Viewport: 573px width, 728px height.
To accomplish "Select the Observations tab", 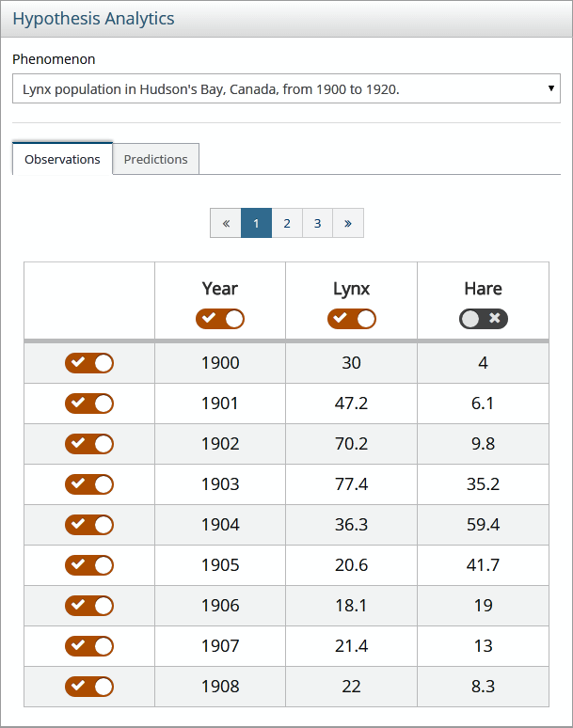I will (62, 159).
